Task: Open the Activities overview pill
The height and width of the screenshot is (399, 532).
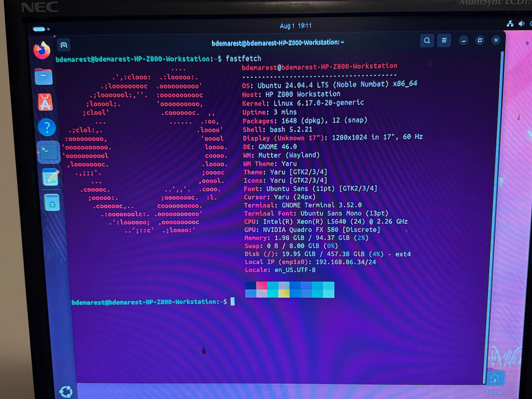Action: pyautogui.click(x=41, y=29)
